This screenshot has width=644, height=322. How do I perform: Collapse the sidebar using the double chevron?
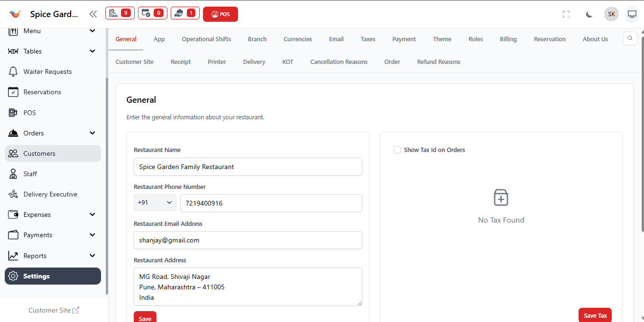[x=93, y=14]
